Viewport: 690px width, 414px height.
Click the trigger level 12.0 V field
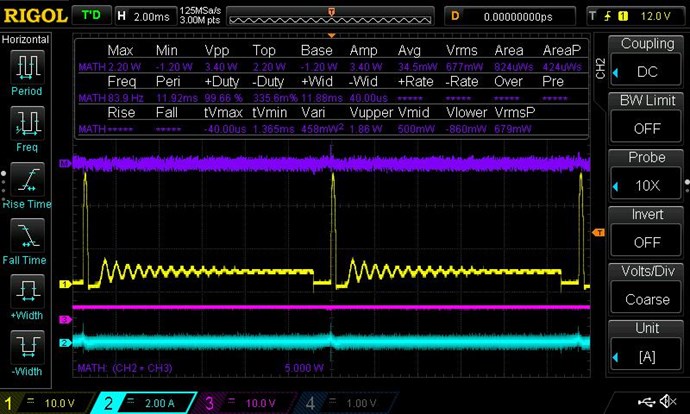pos(655,16)
